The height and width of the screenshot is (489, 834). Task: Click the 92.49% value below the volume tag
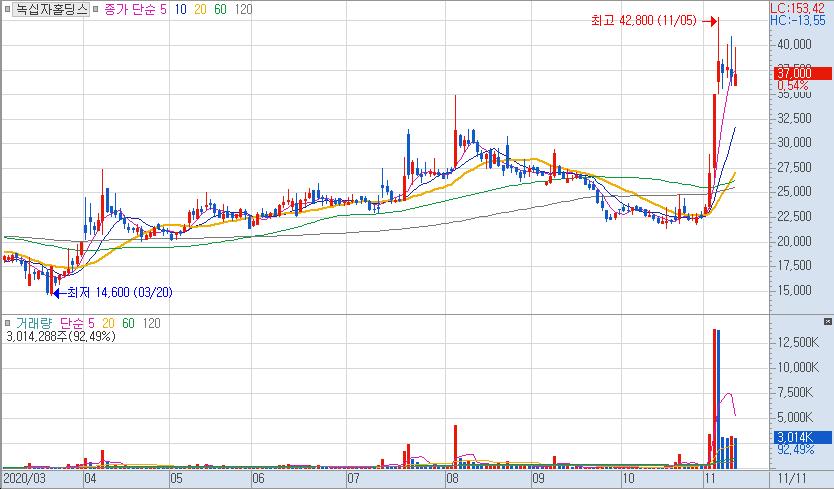(x=795, y=450)
